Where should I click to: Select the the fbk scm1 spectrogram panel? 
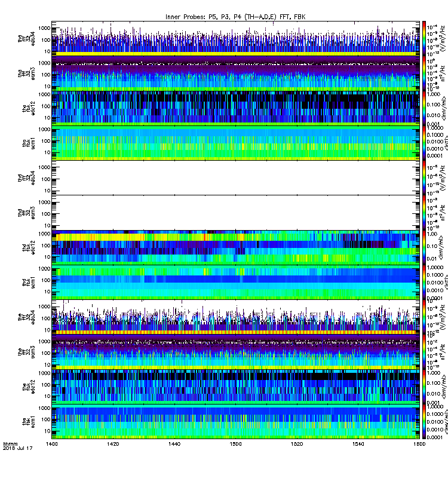[235, 421]
